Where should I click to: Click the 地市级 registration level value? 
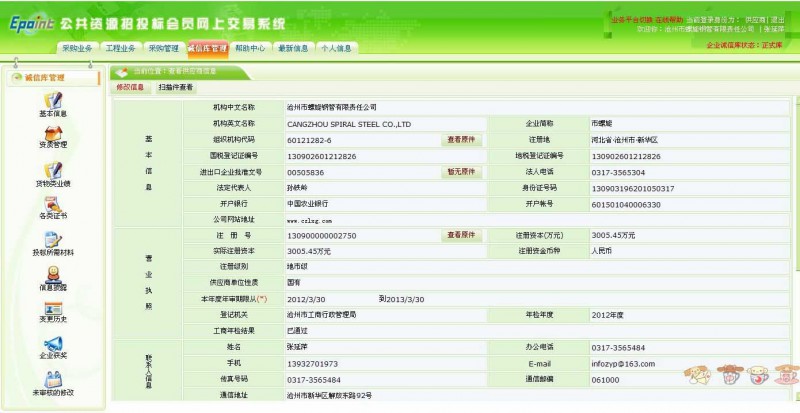click(297, 266)
